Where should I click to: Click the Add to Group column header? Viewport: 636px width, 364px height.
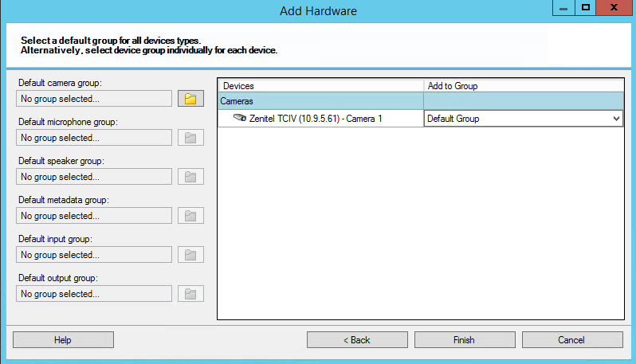(523, 85)
